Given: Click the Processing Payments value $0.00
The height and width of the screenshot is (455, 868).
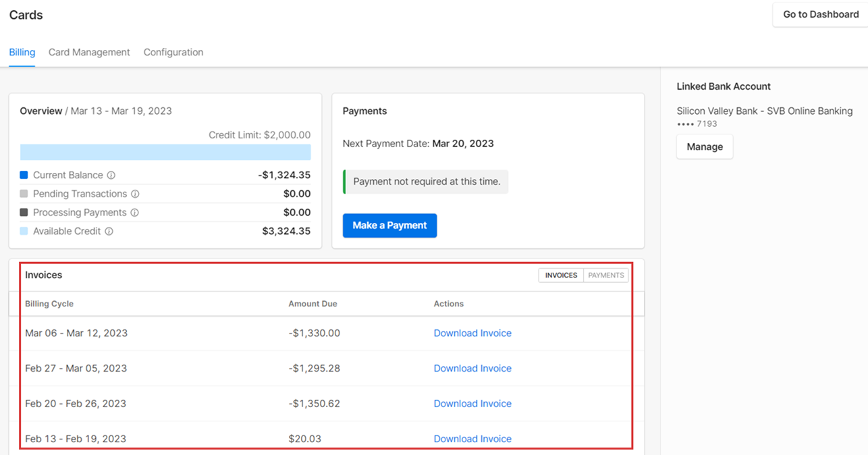Looking at the screenshot, I should 297,213.
